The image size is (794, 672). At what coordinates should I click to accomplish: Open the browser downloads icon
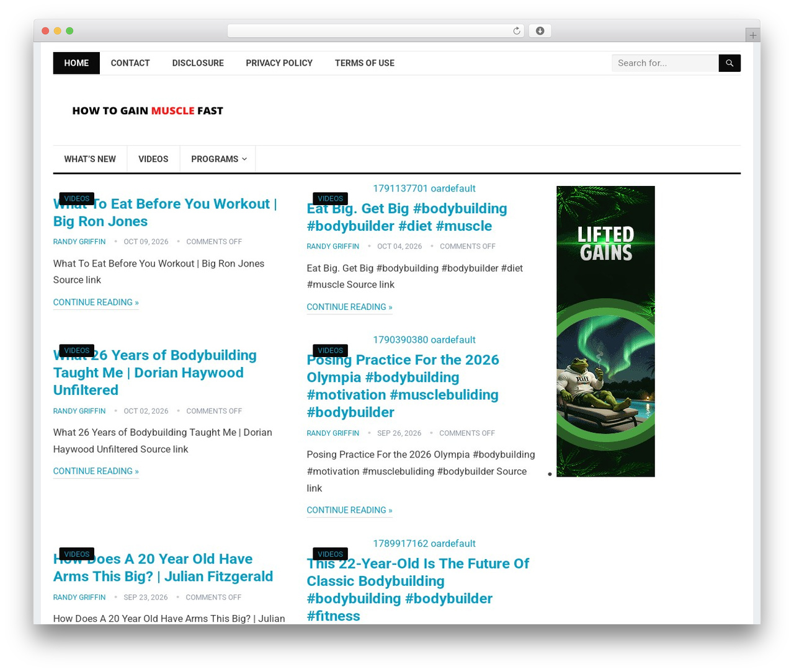pyautogui.click(x=540, y=31)
